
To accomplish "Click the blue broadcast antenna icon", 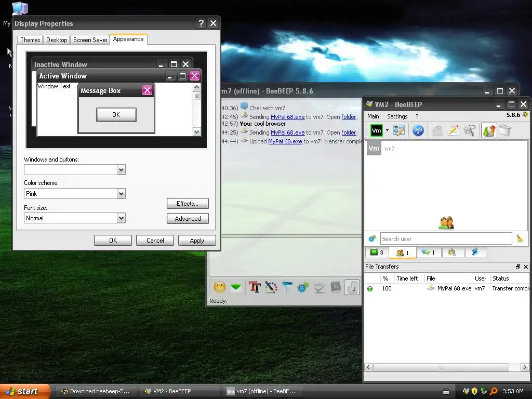I will point(418,130).
